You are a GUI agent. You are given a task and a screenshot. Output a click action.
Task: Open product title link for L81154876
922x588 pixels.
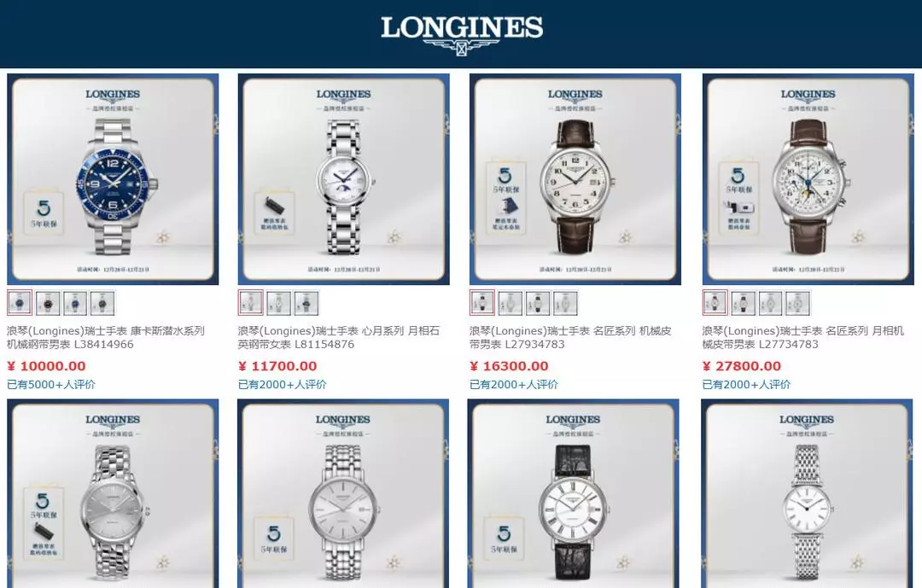339,337
